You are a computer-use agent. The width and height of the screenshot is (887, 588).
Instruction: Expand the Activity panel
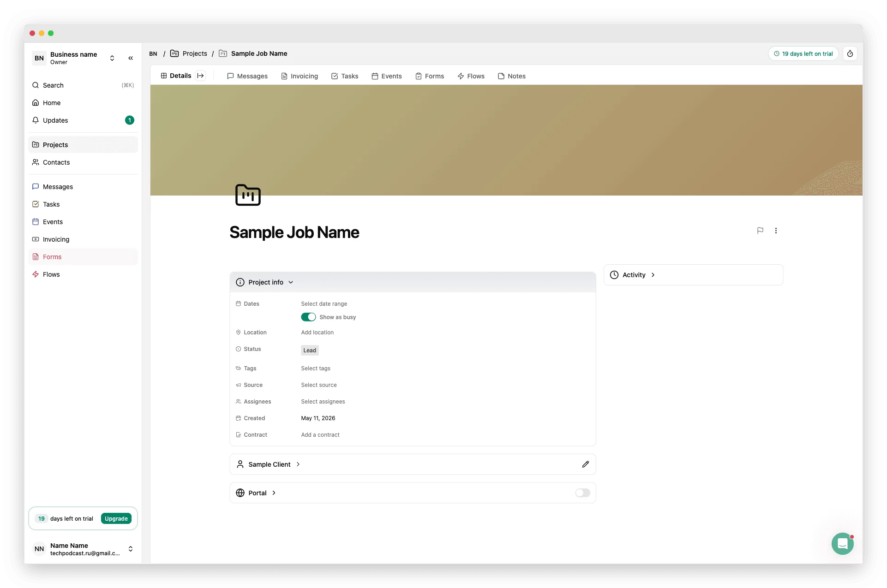pos(653,275)
